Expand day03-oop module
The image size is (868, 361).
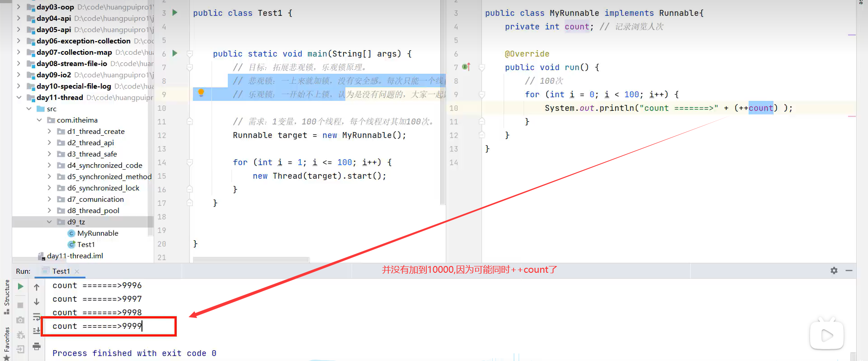(19, 7)
